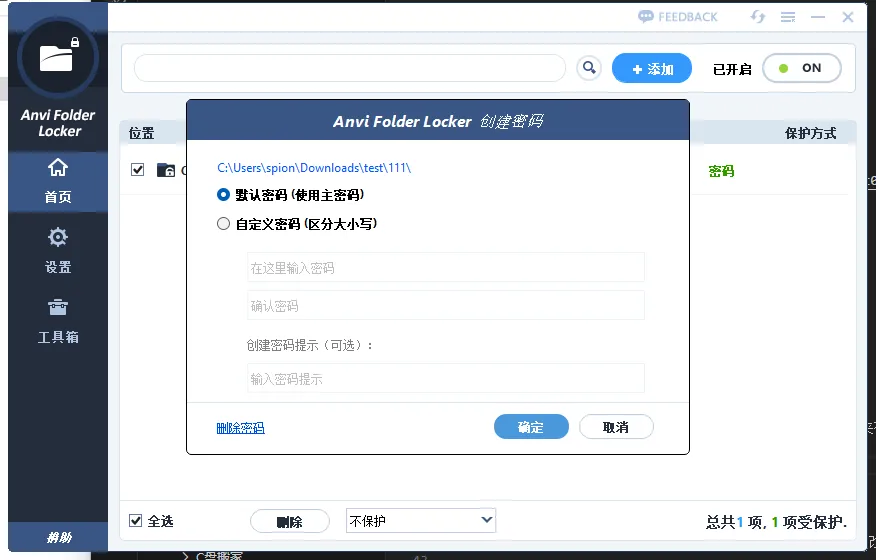Click the 已开启 status label
Image resolution: width=876 pixels, height=560 pixels.
point(732,69)
